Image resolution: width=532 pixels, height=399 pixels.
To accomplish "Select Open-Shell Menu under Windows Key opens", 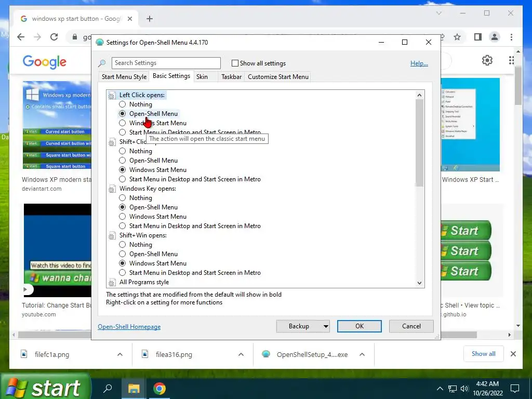I will tap(122, 207).
